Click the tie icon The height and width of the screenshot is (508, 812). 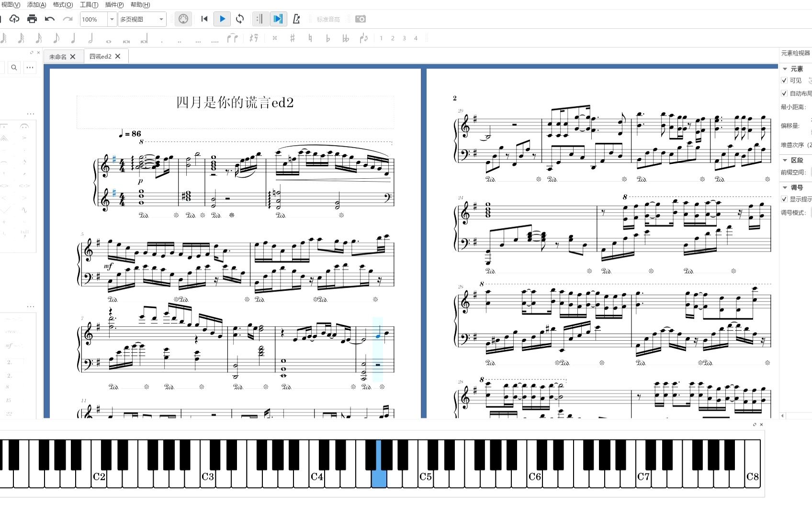click(232, 38)
